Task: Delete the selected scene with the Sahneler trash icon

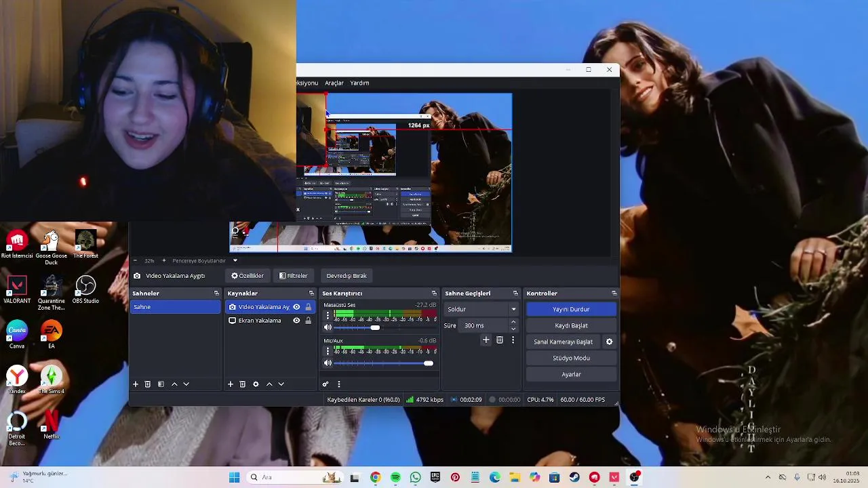Action: 148,384
